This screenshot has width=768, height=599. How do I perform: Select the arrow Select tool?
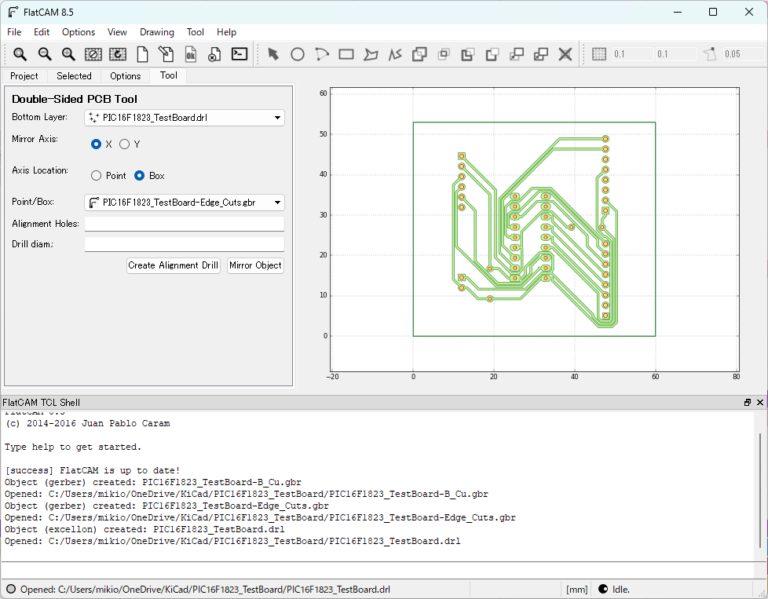[x=273, y=54]
